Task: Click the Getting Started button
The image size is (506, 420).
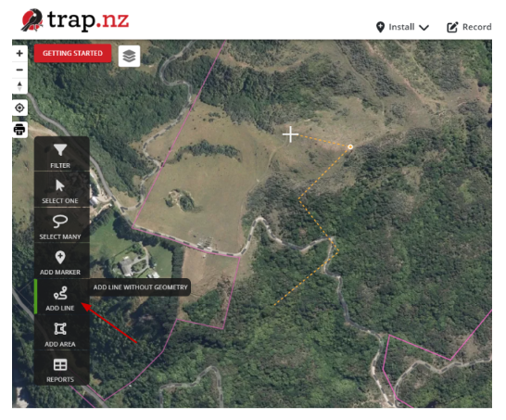Action: click(72, 53)
